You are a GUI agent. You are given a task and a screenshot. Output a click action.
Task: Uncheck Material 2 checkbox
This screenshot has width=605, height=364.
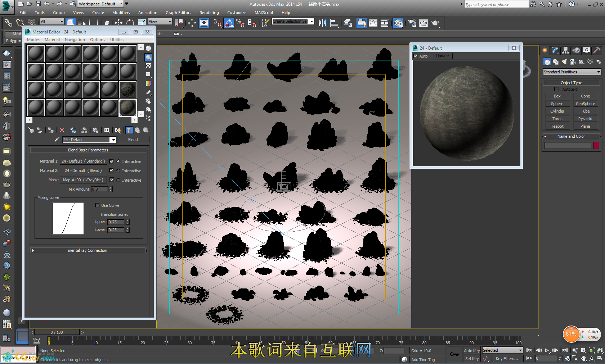pyautogui.click(x=111, y=170)
